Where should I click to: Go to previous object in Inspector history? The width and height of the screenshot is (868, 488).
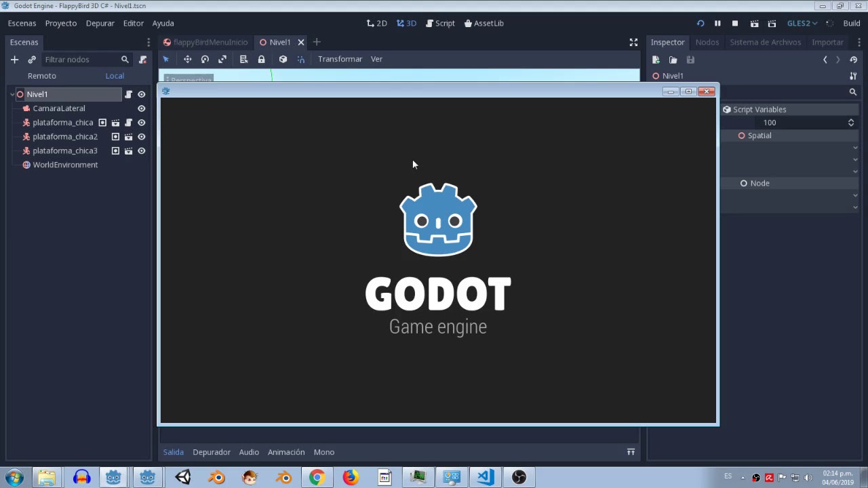825,60
